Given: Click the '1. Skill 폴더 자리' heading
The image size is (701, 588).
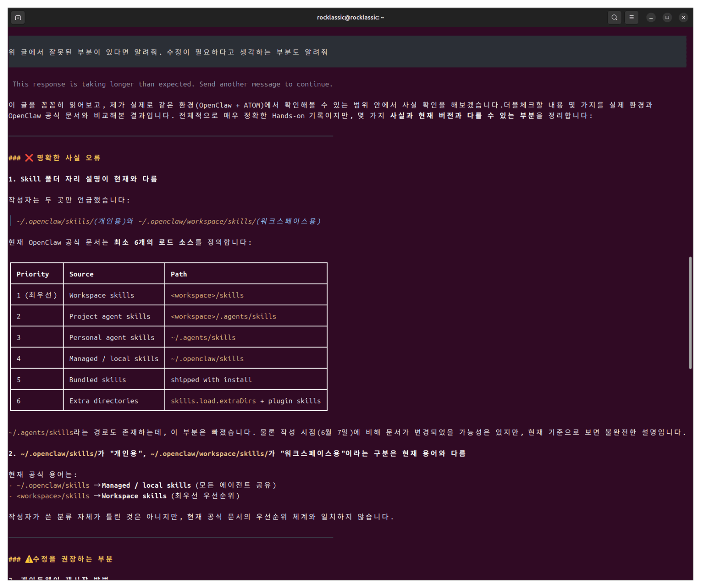Looking at the screenshot, I should (83, 179).
